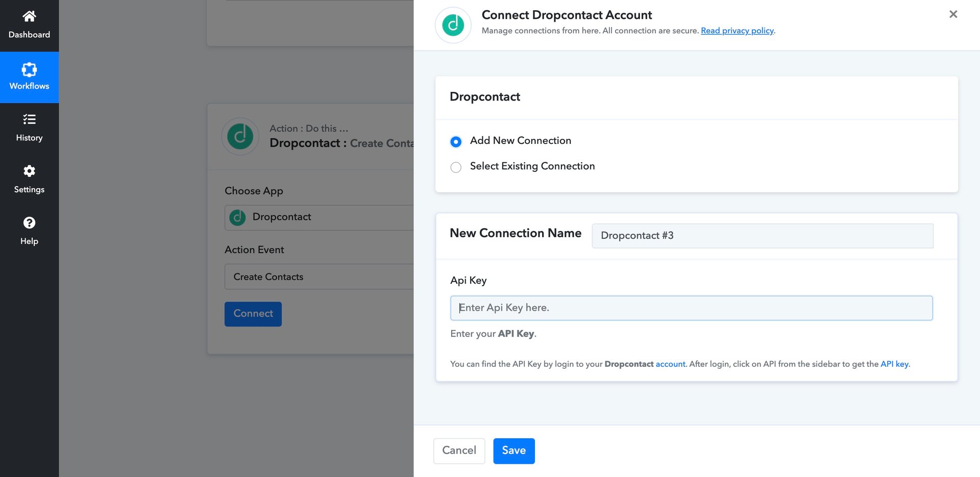Screen dimensions: 980x477
Task: Open the Help question mark icon
Action: [29, 222]
